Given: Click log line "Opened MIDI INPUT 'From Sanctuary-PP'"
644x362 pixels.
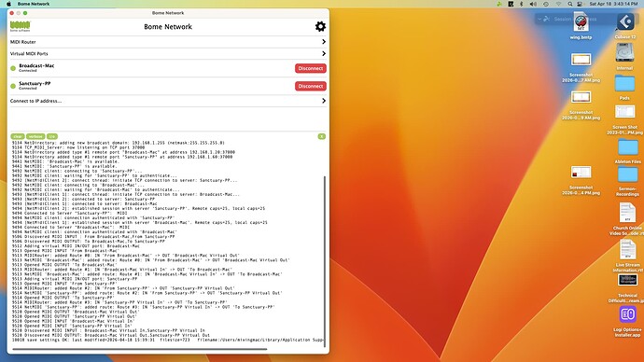Looking at the screenshot, I should 64,284.
